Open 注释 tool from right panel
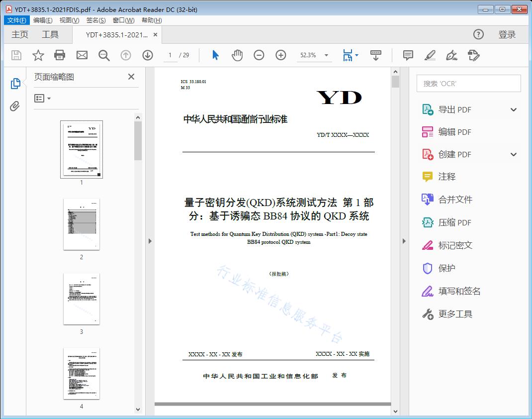 click(446, 177)
